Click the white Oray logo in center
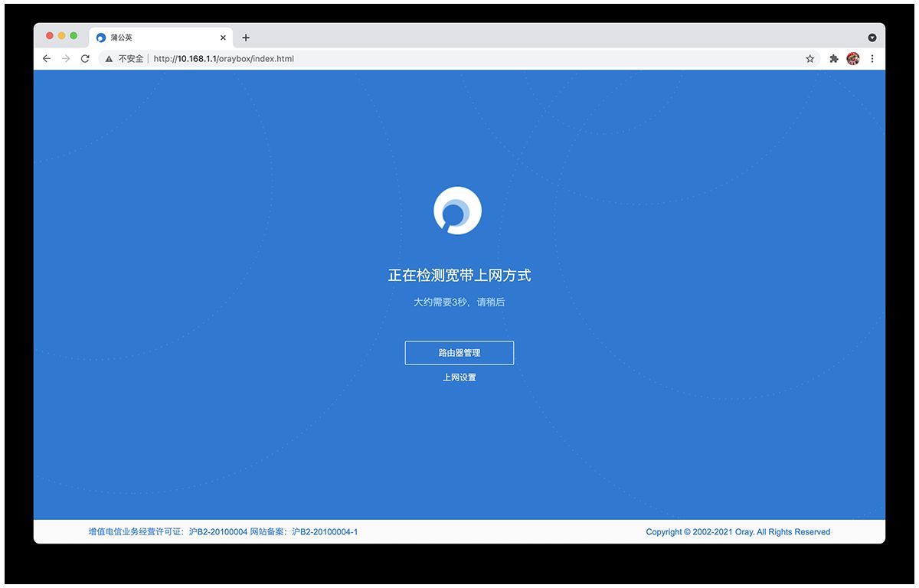 click(457, 211)
